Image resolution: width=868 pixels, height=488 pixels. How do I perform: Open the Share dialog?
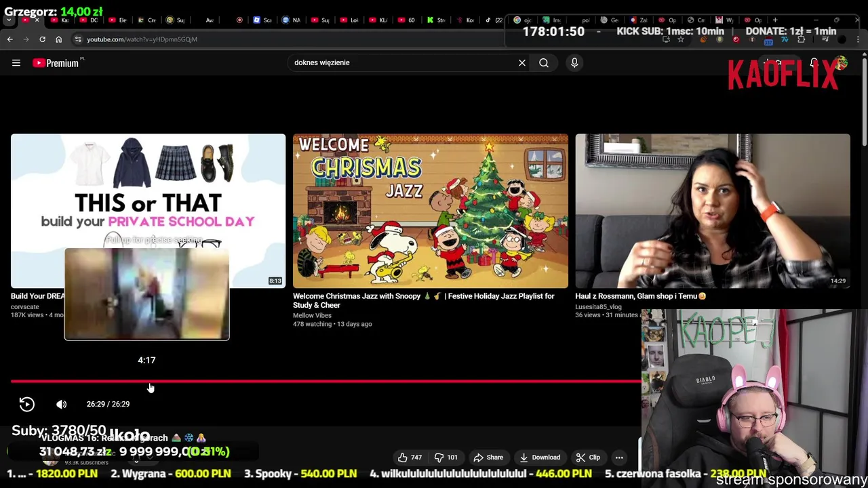(488, 457)
